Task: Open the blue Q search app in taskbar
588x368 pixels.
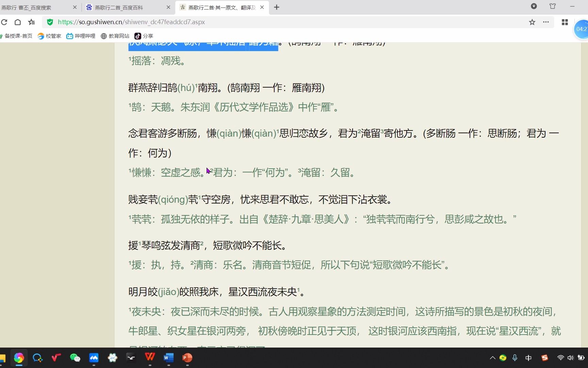Action: pyautogui.click(x=37, y=358)
